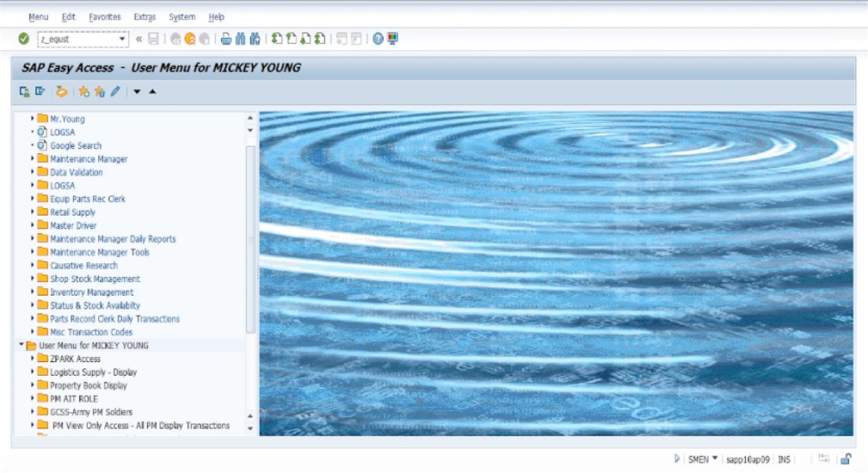This screenshot has width=868, height=473.
Task: Select the Maintenance Manager Tools folder
Action: (100, 252)
